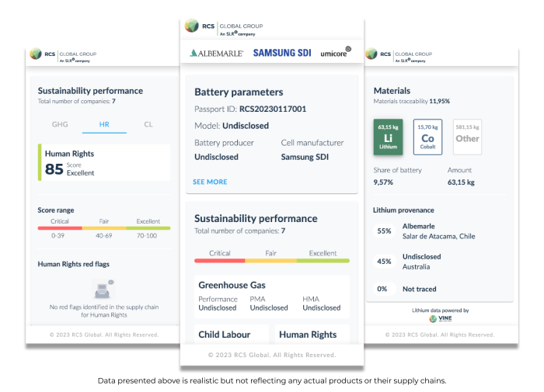The height and width of the screenshot is (392, 544).
Task: Select the HR tab
Action: (104, 124)
